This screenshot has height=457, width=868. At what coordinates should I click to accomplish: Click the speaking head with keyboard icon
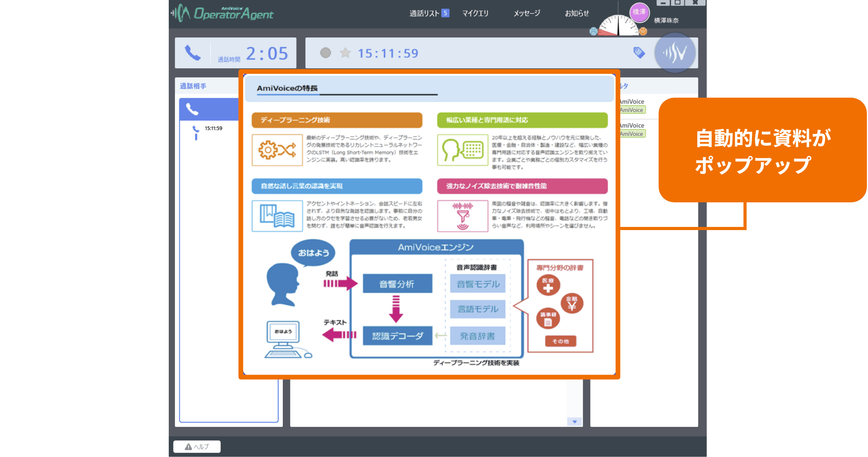pyautogui.click(x=463, y=150)
